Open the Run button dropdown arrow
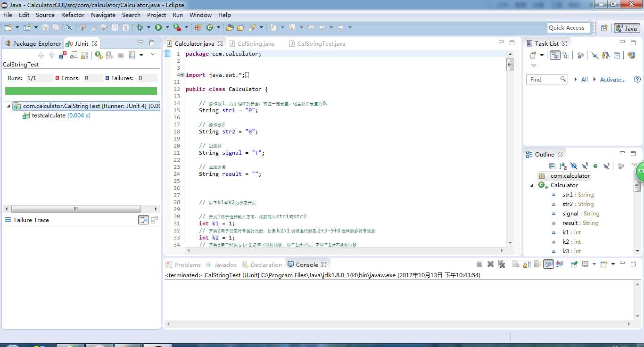The image size is (644, 347). tap(167, 28)
